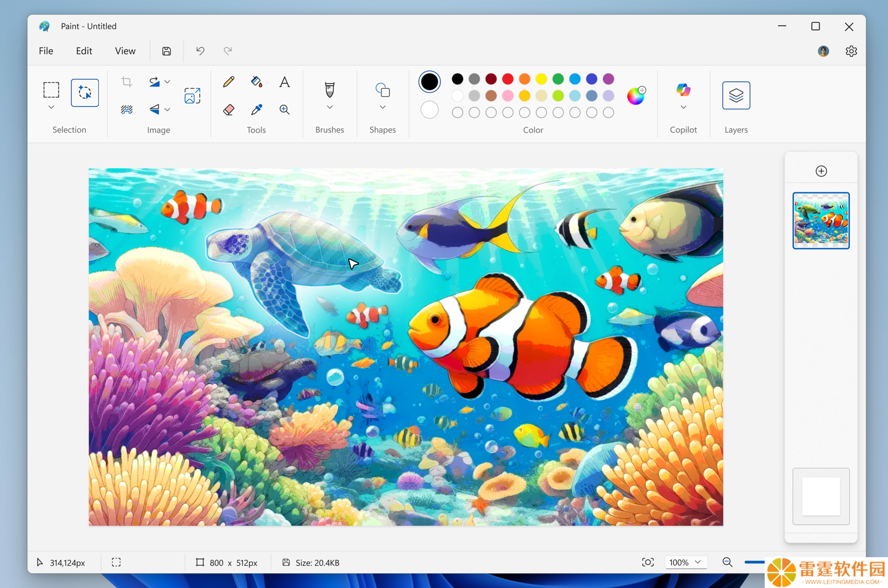Choose the Brushes tool icon
This screenshot has width=888, height=588.
(330, 90)
